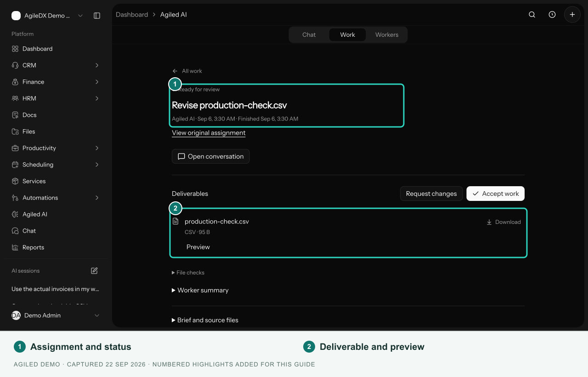Click the Chat bubble icon in the sidebar
The height and width of the screenshot is (377, 588).
[x=15, y=231]
